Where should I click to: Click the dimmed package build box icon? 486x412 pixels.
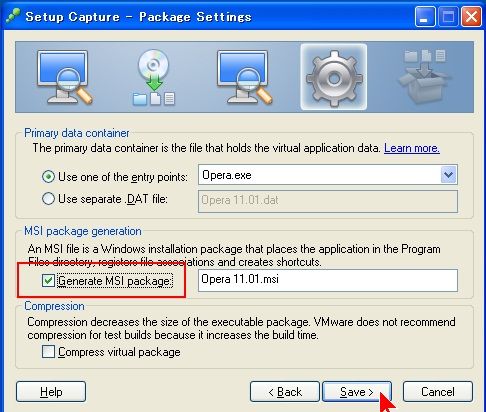(x=424, y=77)
